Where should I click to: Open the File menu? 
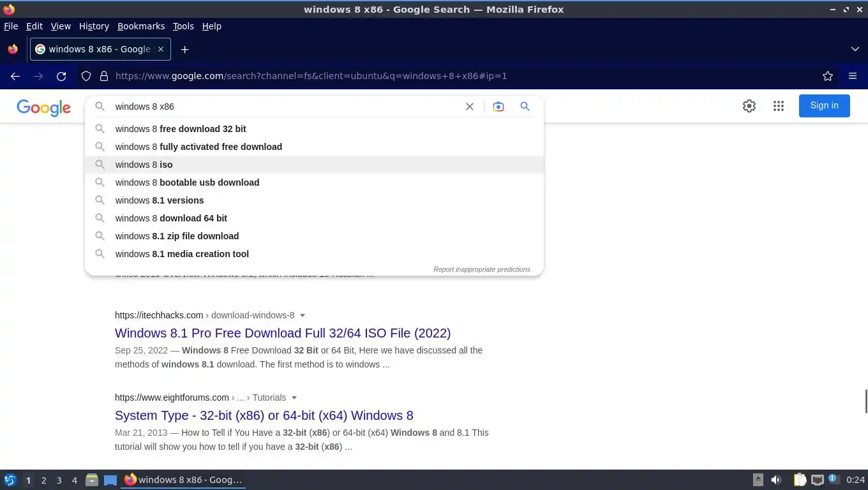pos(11,26)
